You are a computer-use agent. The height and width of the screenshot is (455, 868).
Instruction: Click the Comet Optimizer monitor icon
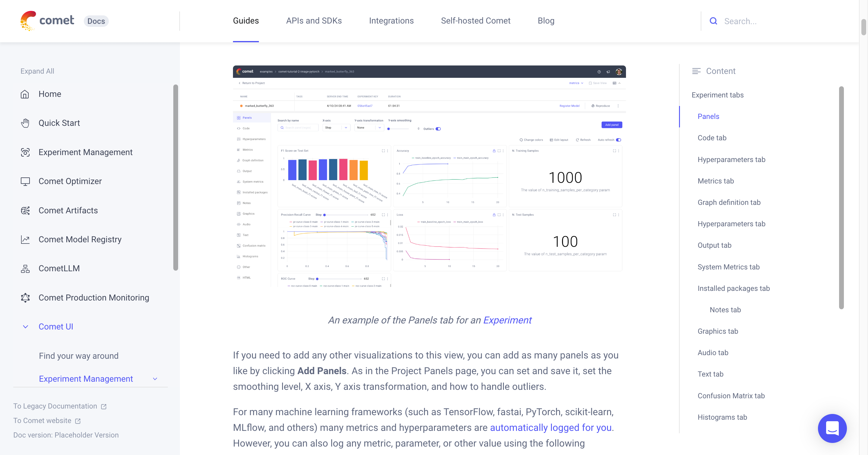click(x=25, y=181)
